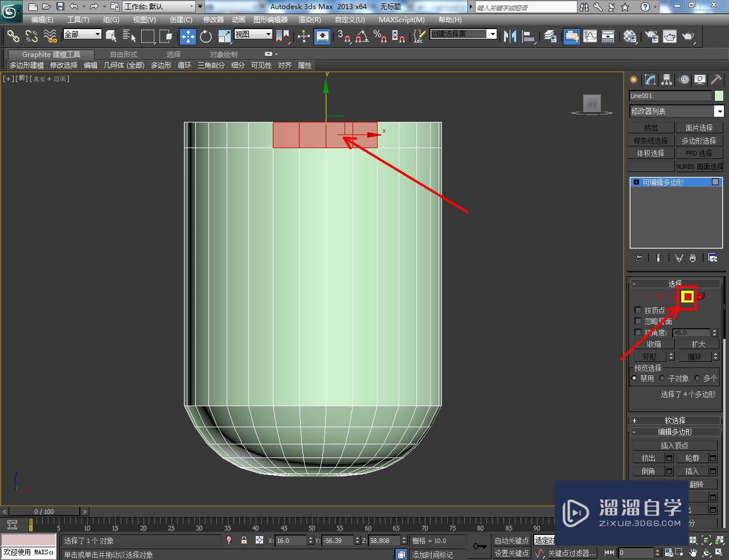Toggle the Angle Snap icon

[x=362, y=36]
